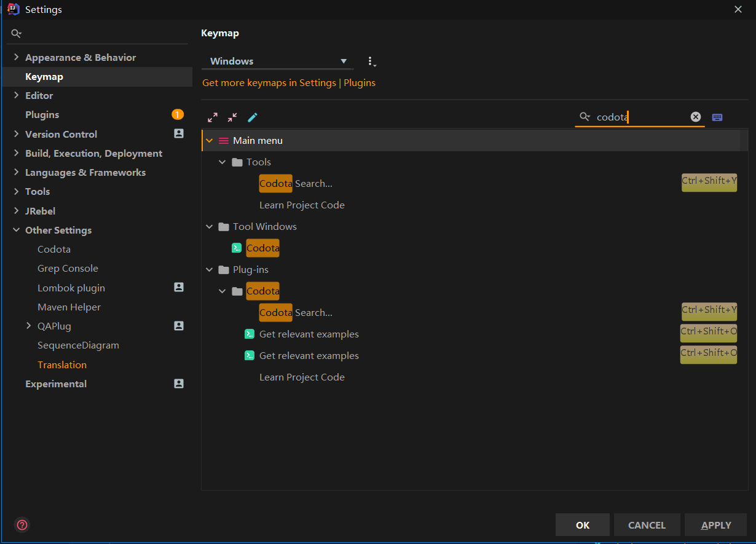Click the Main menu hamburger icon
This screenshot has height=544, width=756.
(224, 141)
